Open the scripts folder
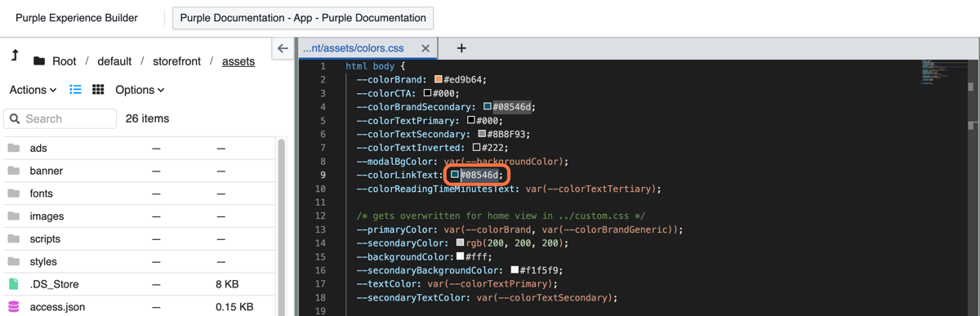This screenshot has height=316, width=980. coord(45,238)
